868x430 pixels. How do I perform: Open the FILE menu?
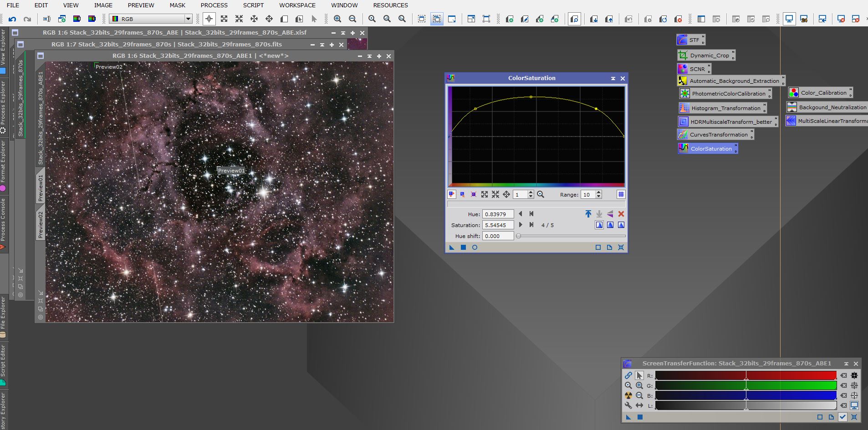[13, 5]
